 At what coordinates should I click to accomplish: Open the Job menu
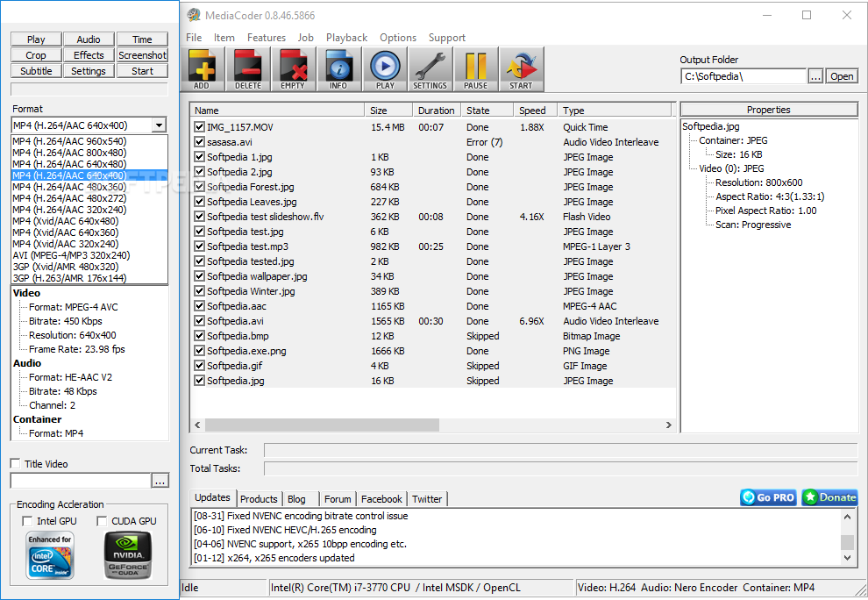pos(306,38)
